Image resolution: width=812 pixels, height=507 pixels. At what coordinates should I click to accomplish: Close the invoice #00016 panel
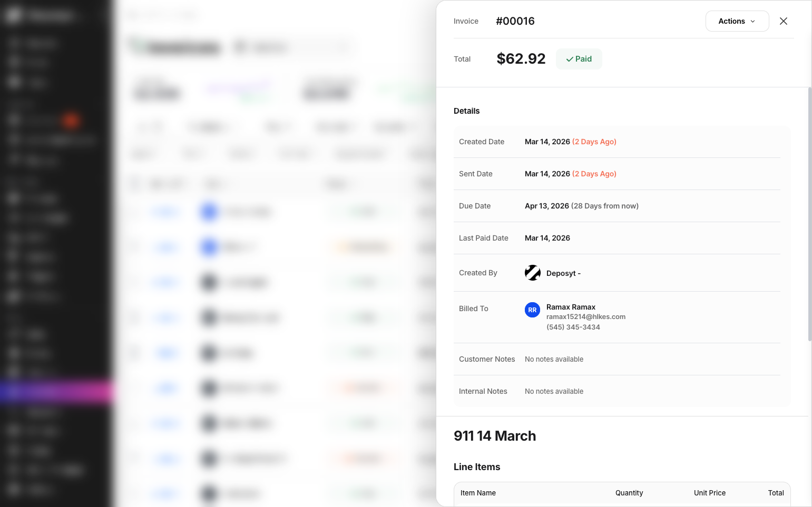point(784,21)
